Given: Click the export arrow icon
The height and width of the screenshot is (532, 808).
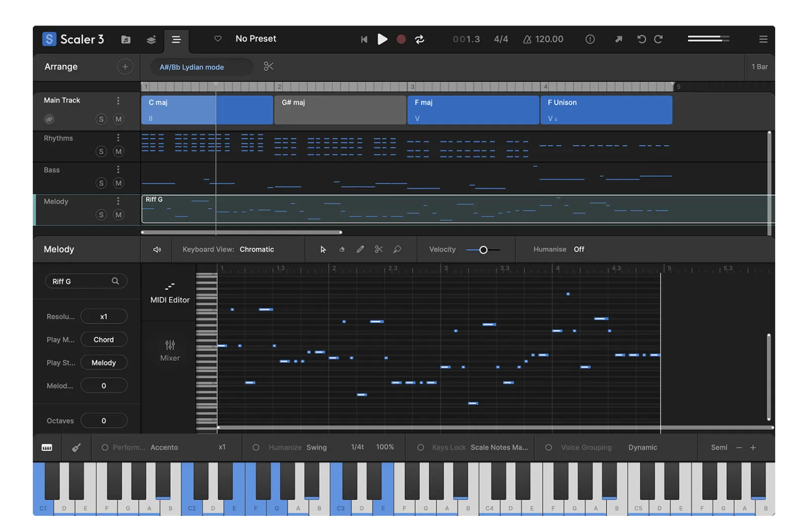Looking at the screenshot, I should point(618,39).
